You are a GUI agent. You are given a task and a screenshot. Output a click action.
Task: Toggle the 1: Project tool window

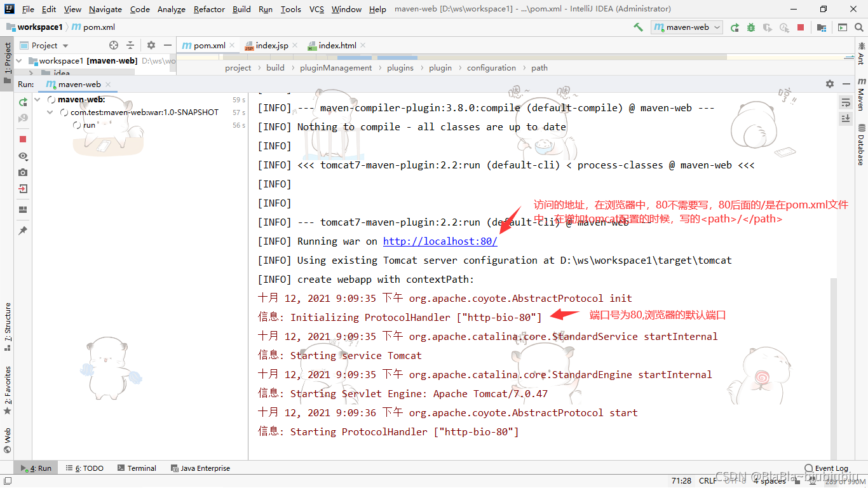click(x=7, y=64)
